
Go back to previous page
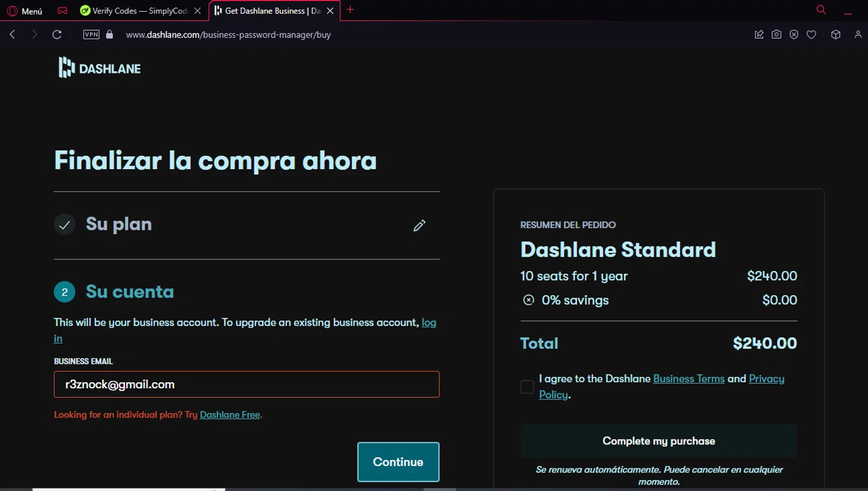click(12, 35)
